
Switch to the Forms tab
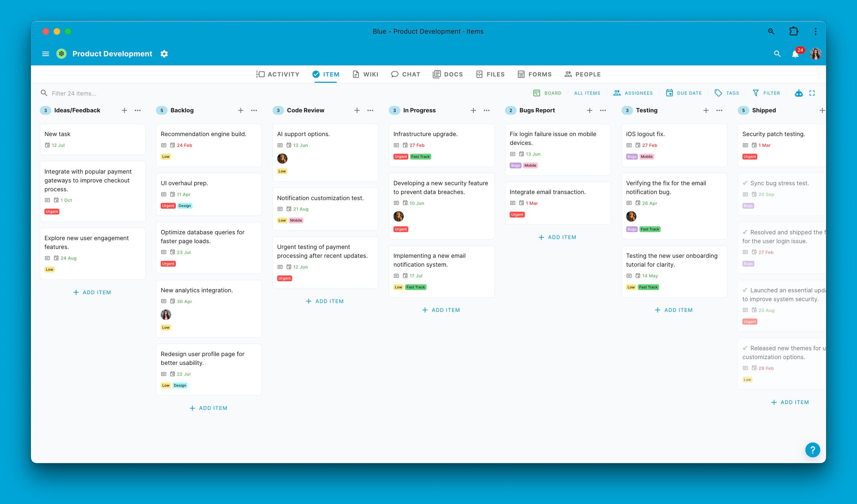point(535,74)
